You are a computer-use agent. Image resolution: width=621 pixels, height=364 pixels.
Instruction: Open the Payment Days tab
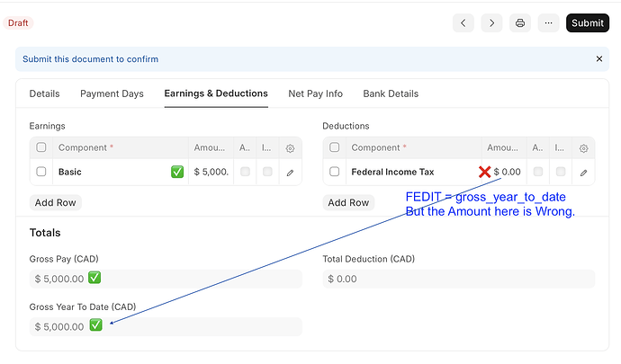[x=112, y=93]
